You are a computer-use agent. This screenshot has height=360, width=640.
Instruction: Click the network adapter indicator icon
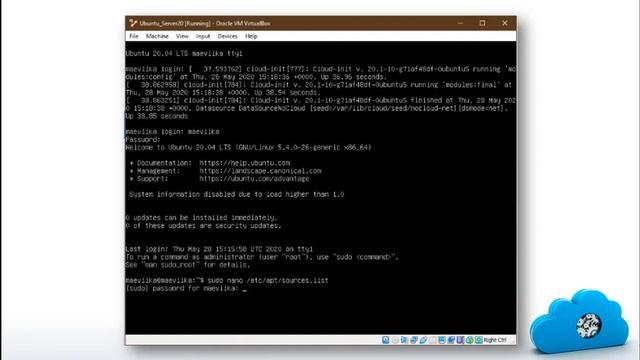coord(413,340)
